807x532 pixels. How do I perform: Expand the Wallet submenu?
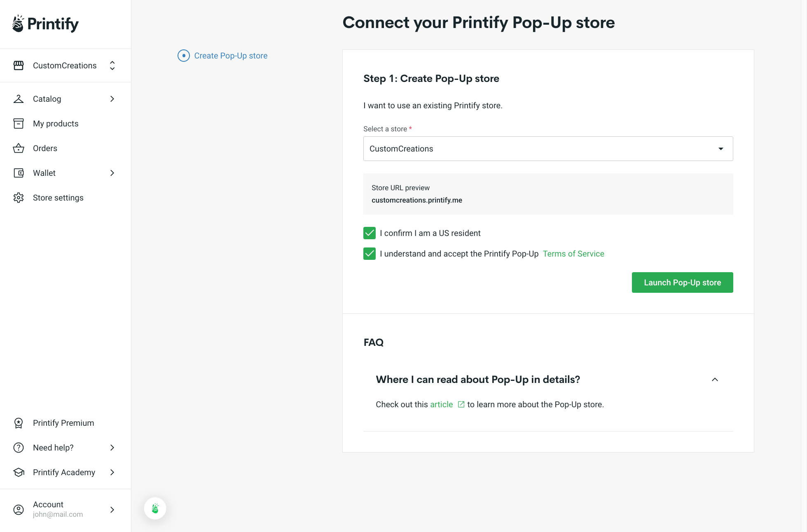click(x=113, y=173)
